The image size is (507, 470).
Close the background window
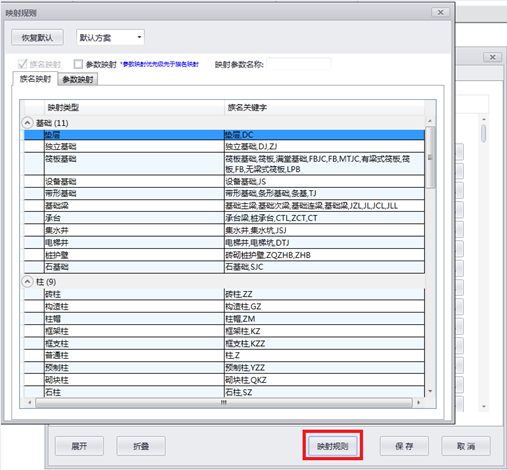492,57
